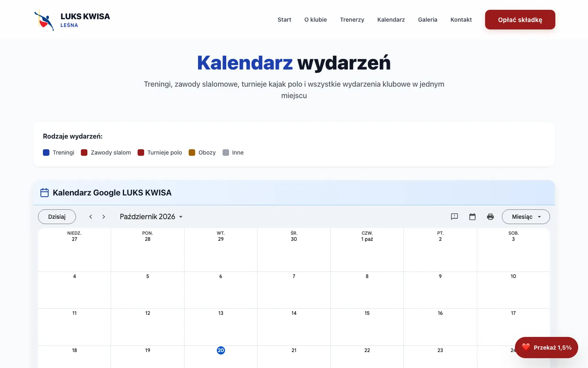Open the Październik 2026 month dropdown
The height and width of the screenshot is (368, 588).
(151, 217)
